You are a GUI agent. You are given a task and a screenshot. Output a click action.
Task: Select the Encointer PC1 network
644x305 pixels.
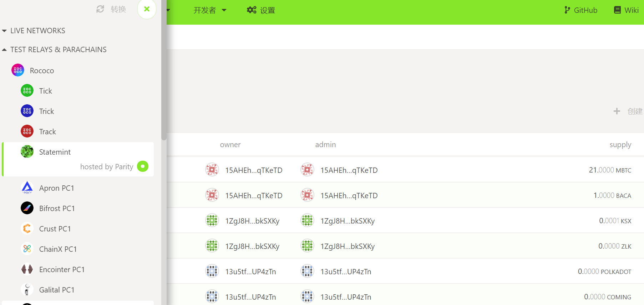pyautogui.click(x=62, y=270)
